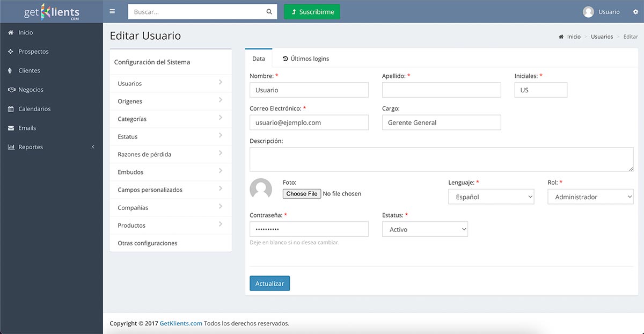644x334 pixels.
Task: Switch to the Últimos logins tab
Action: point(305,59)
